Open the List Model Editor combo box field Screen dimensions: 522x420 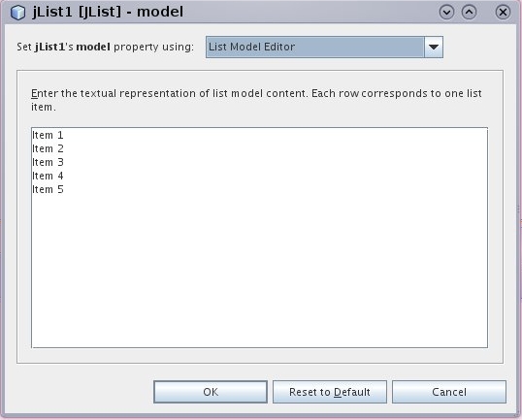[x=324, y=47]
